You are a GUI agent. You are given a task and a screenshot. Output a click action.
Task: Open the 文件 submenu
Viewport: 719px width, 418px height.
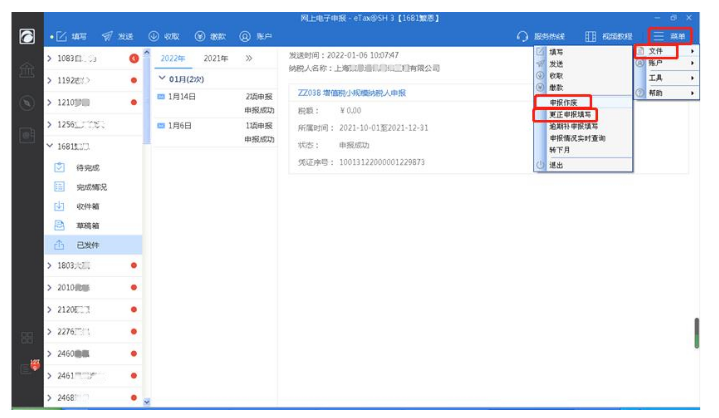click(x=666, y=51)
